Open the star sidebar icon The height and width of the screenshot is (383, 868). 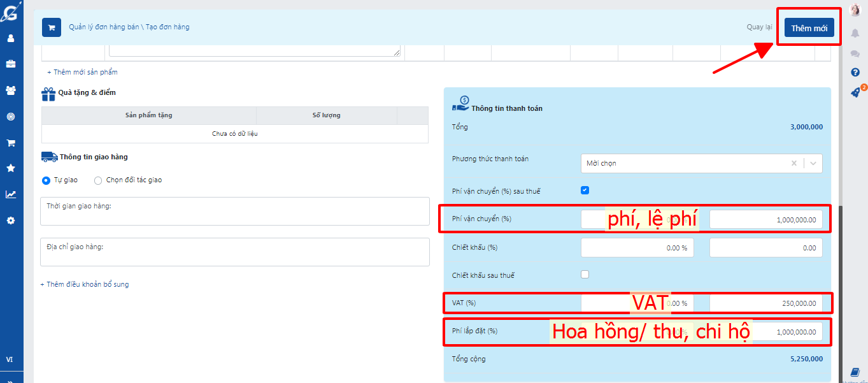point(11,168)
